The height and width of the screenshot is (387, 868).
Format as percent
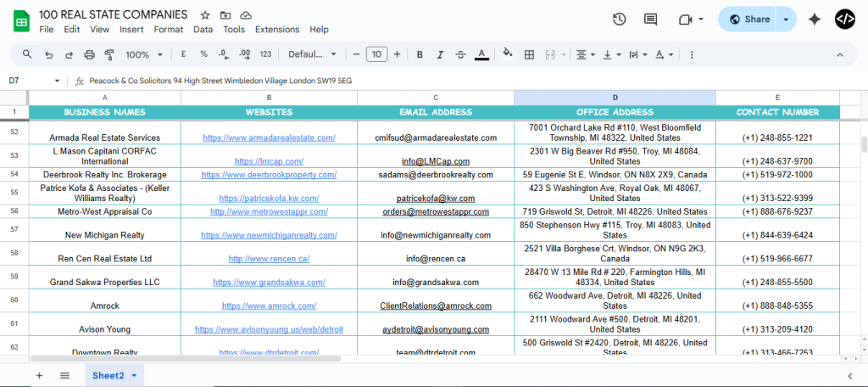203,54
